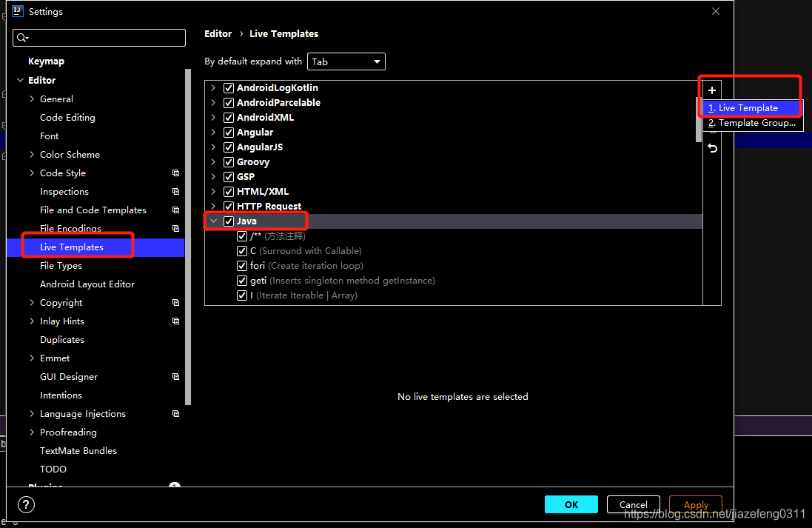Open the Font settings page
812x528 pixels.
pos(49,136)
